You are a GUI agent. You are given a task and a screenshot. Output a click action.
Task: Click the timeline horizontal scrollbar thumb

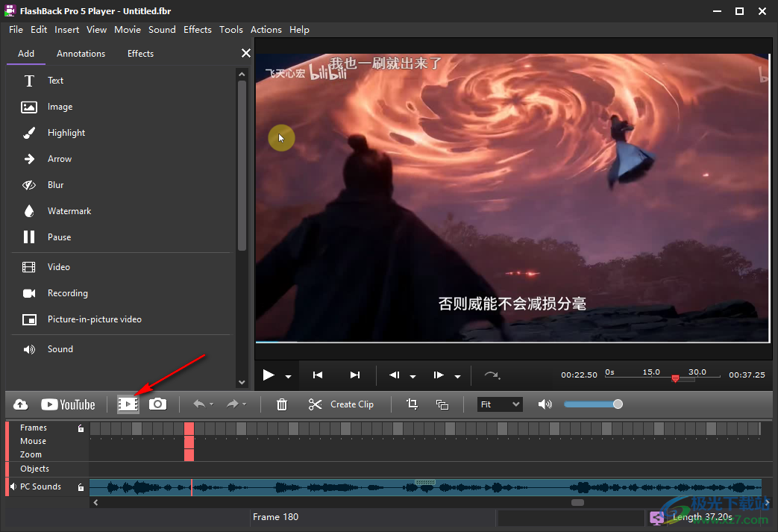577,503
